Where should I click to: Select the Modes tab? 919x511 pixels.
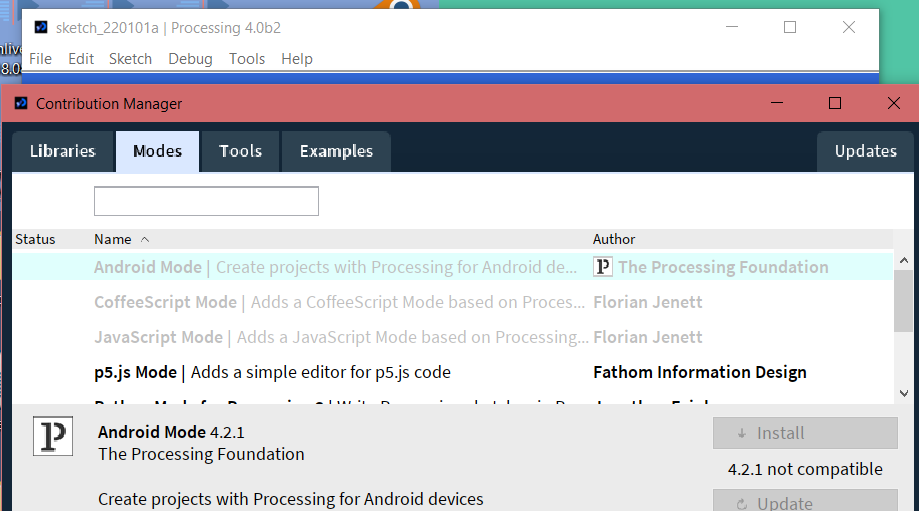click(x=158, y=151)
